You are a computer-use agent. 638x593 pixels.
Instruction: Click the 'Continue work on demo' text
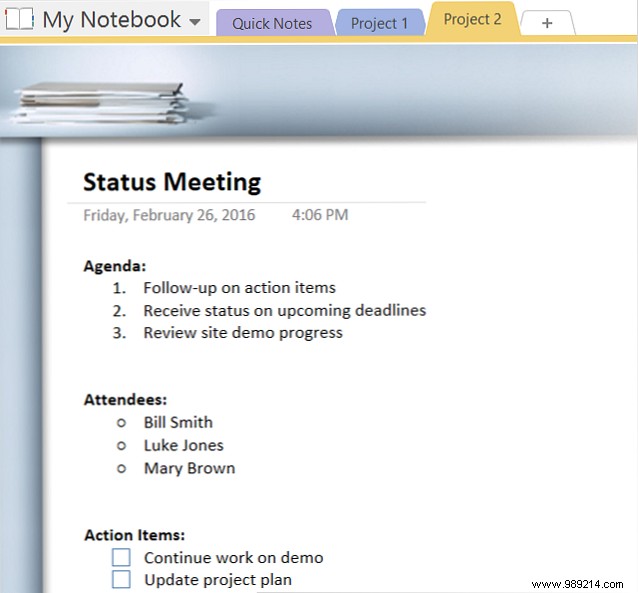tap(234, 558)
